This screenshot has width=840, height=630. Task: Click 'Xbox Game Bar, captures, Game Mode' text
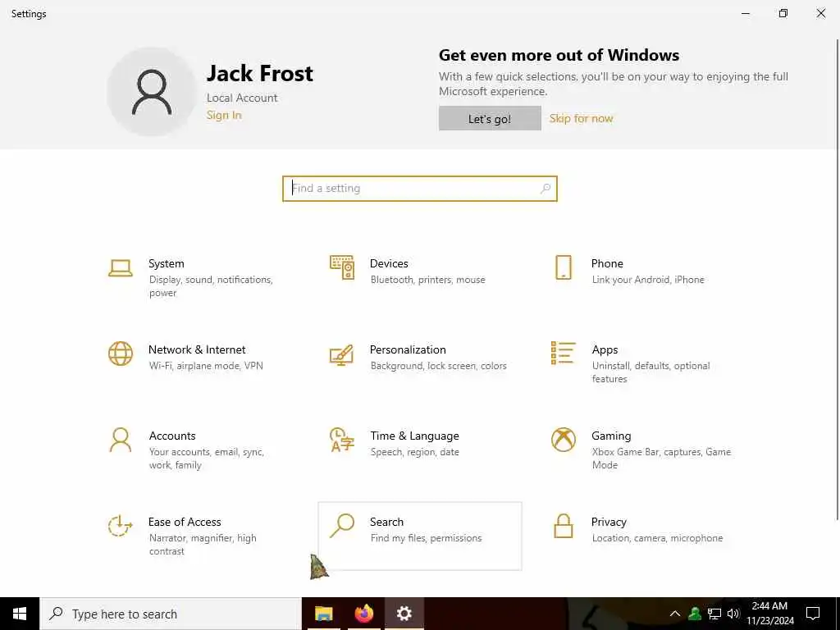pos(662,459)
